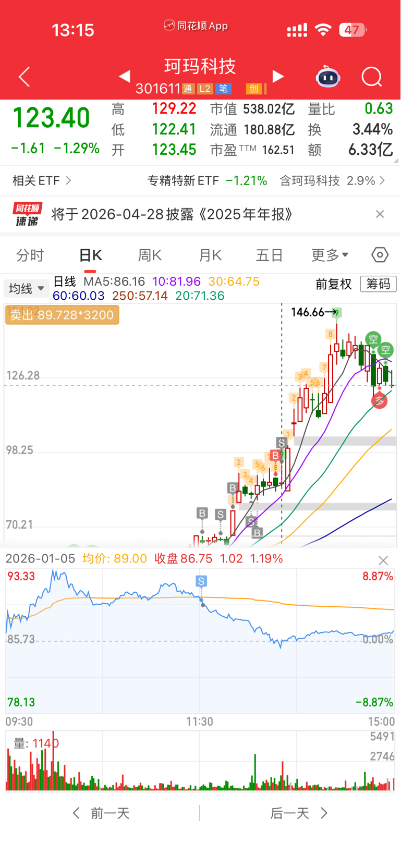Tap the upper green 空 signal marker
Viewport: 401px width, 868px height.
373,339
